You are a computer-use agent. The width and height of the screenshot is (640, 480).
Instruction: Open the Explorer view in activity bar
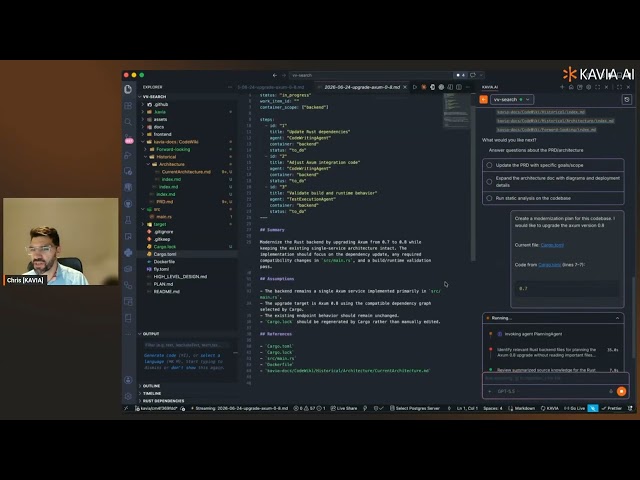pyautogui.click(x=128, y=89)
